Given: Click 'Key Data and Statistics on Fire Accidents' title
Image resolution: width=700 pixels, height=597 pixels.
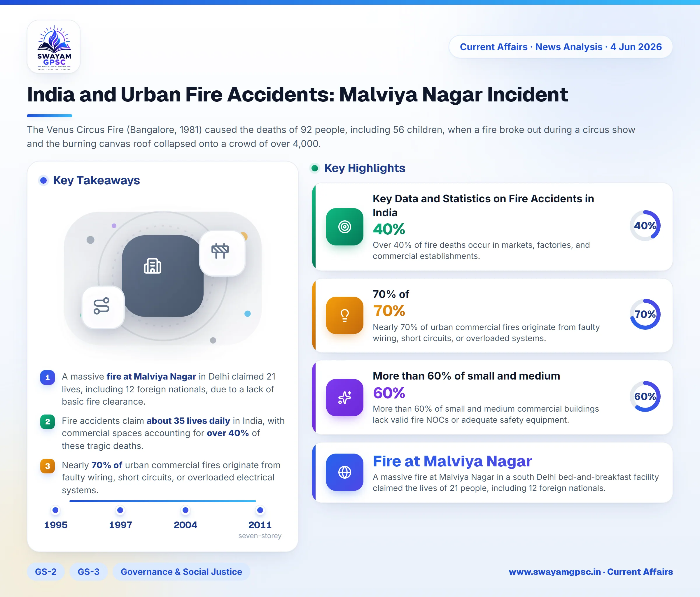Looking at the screenshot, I should point(483,205).
